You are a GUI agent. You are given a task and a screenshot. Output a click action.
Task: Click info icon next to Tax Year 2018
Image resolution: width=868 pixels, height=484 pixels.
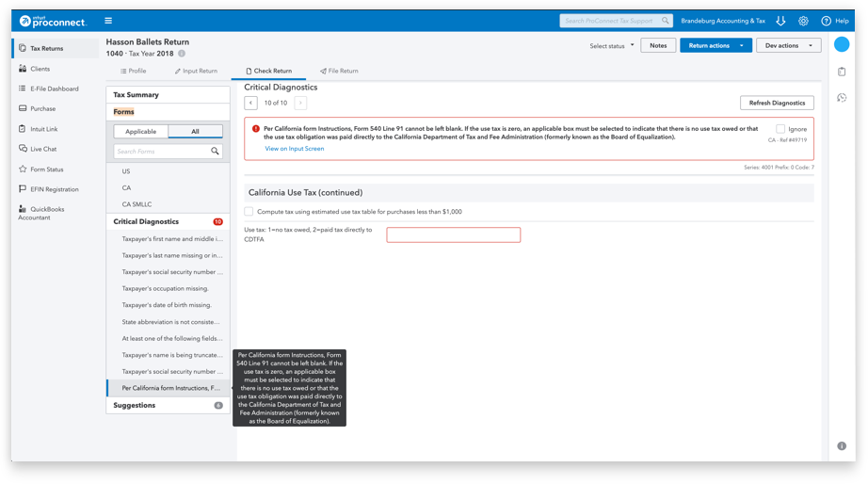(x=182, y=54)
